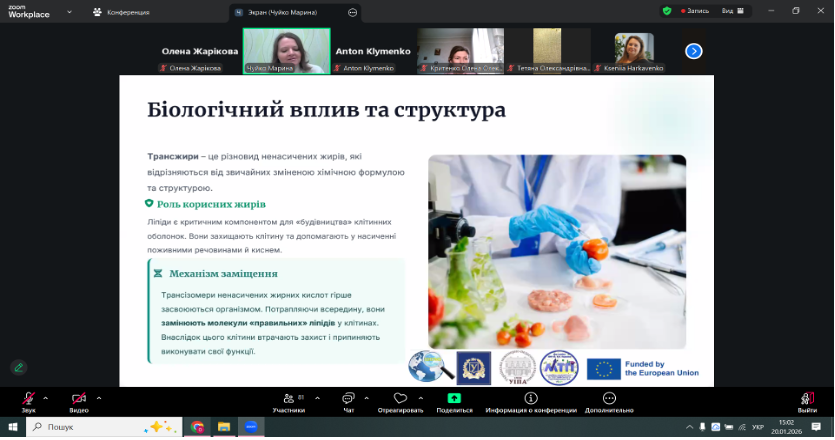The width and height of the screenshot is (835, 440).
Task: Expand chat options arrow next to Чат
Action: [366, 398]
